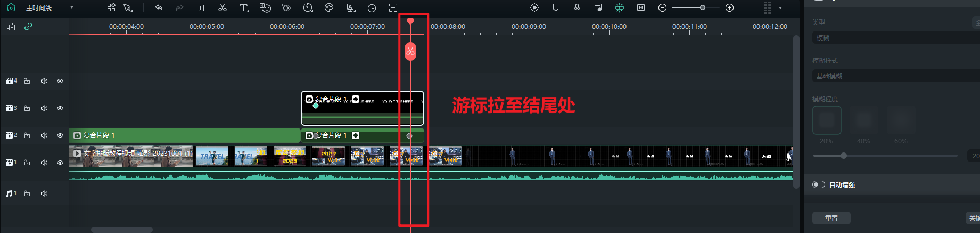The height and width of the screenshot is (233, 980).
Task: Click the teal keyframe dot on track 3 clip
Action: tap(316, 106)
